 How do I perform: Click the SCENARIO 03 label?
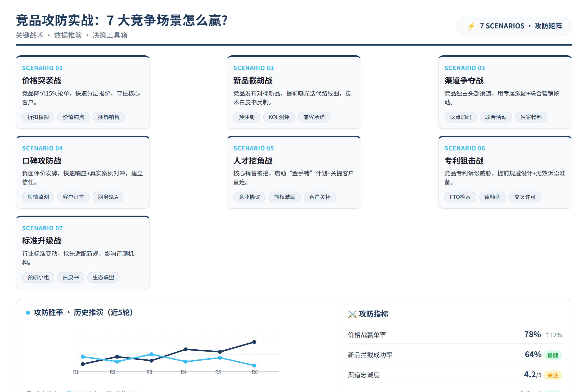465,68
